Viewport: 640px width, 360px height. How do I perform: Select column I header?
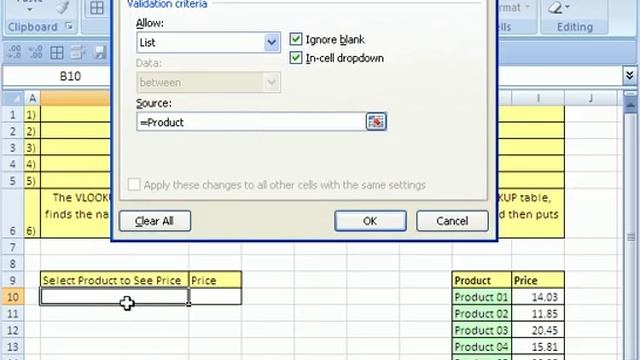[538, 98]
